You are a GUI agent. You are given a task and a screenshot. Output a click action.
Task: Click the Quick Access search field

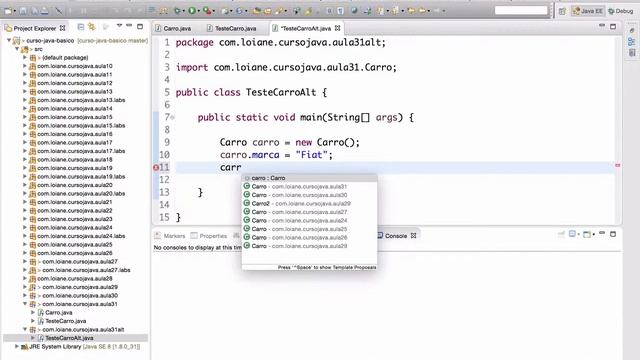(521, 11)
